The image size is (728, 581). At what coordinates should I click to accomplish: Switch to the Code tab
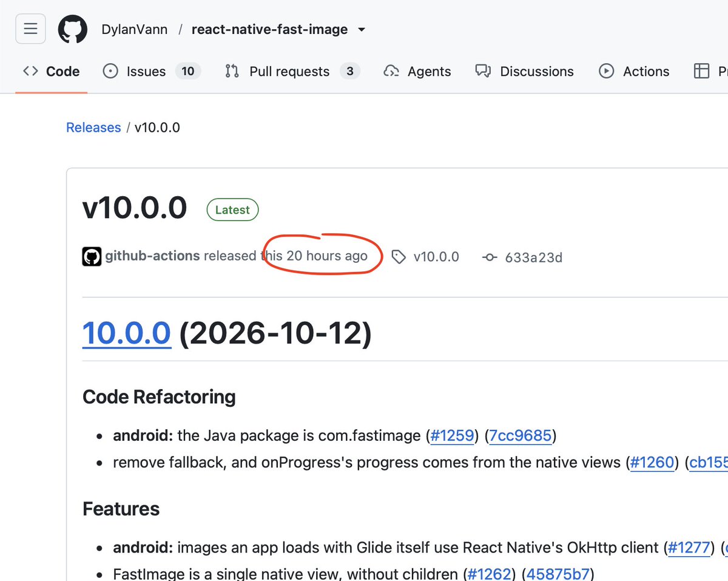coord(52,72)
